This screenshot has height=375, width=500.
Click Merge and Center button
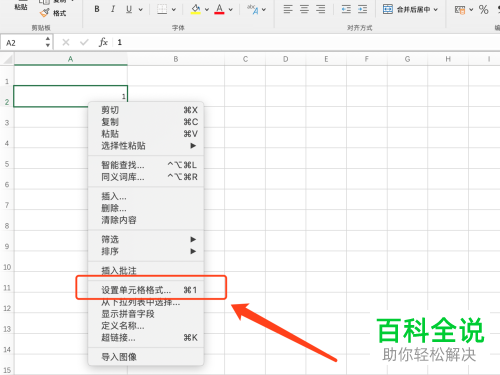(406, 9)
